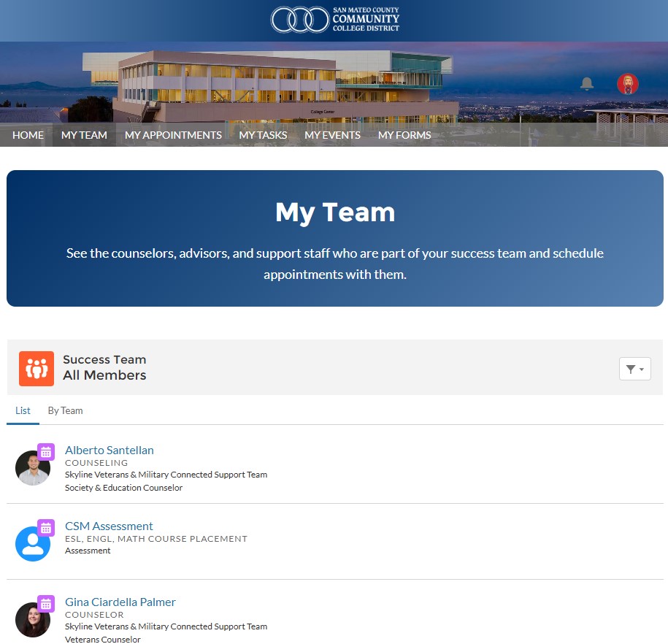Open MY TASKS in the navigation bar
This screenshot has height=644, width=668.
point(263,135)
